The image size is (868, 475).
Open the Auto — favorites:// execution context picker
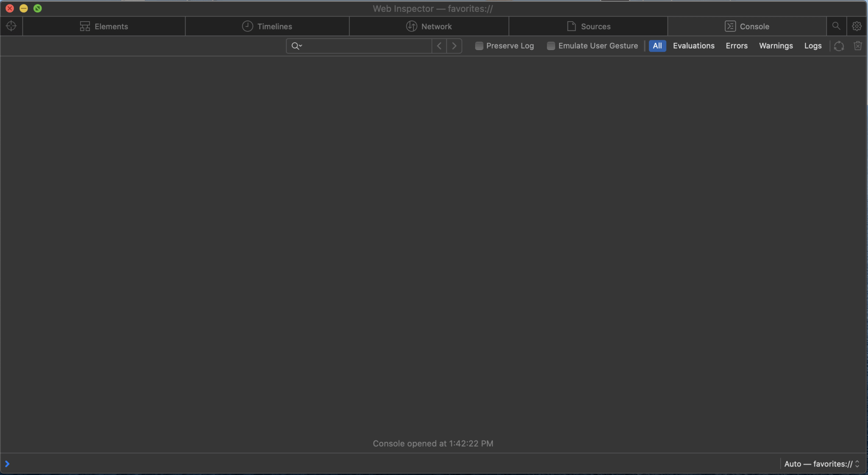(x=821, y=464)
